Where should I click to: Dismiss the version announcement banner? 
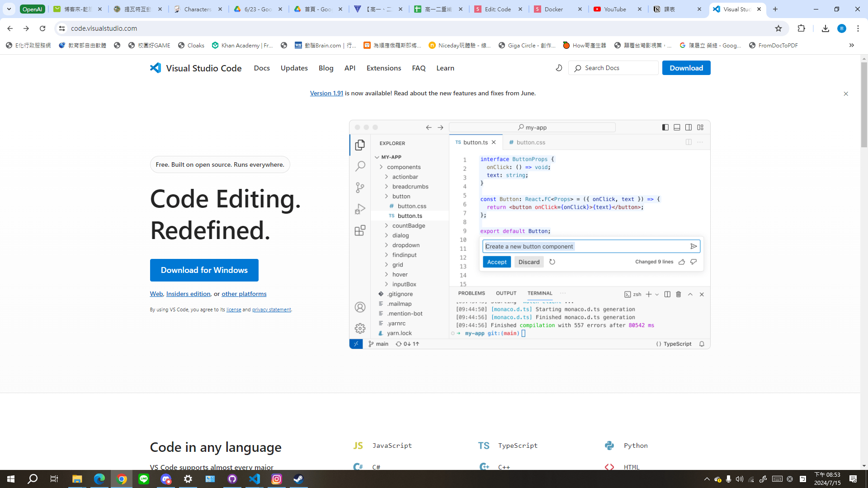[x=846, y=94]
